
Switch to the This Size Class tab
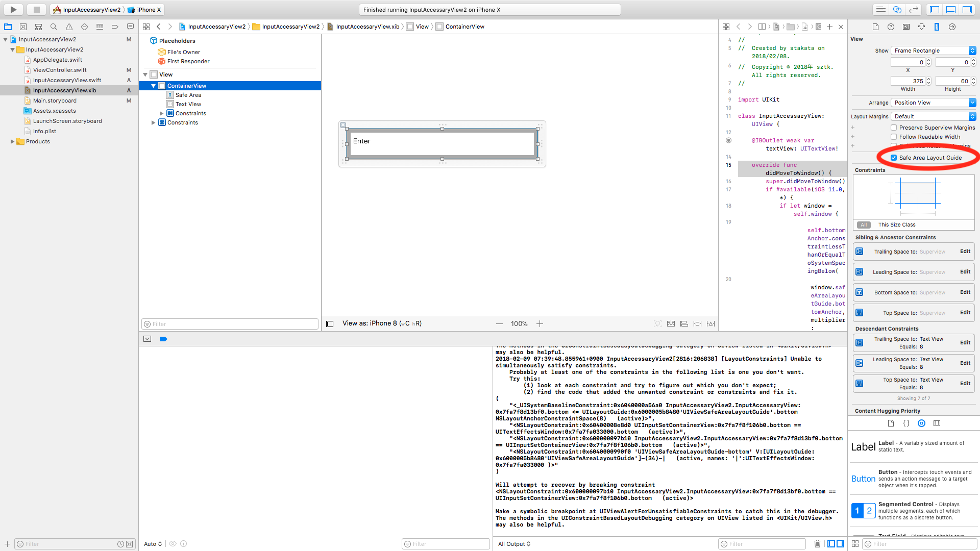pyautogui.click(x=896, y=224)
